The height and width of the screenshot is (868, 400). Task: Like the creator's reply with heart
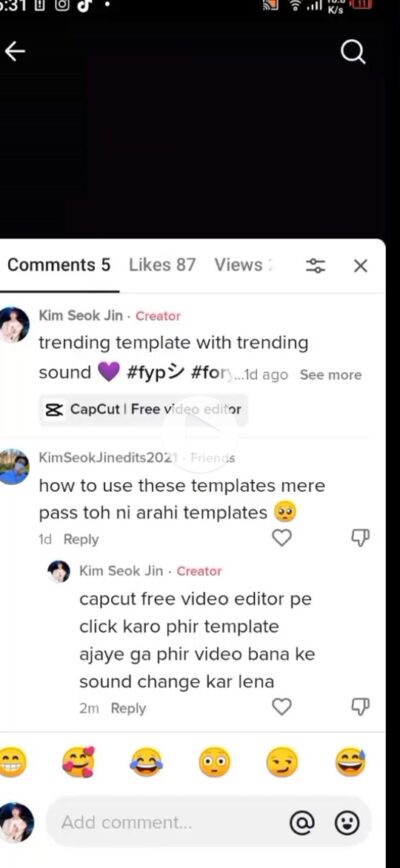282,707
